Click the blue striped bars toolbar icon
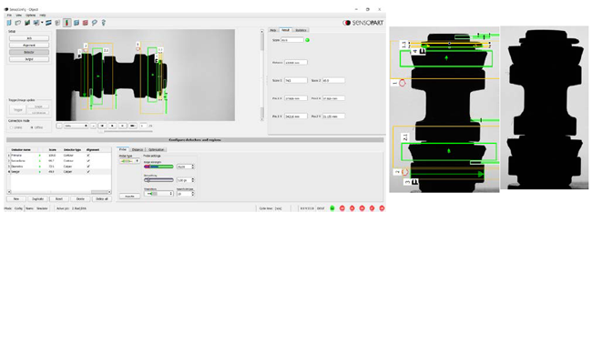The image size is (592, 364). coord(48,23)
